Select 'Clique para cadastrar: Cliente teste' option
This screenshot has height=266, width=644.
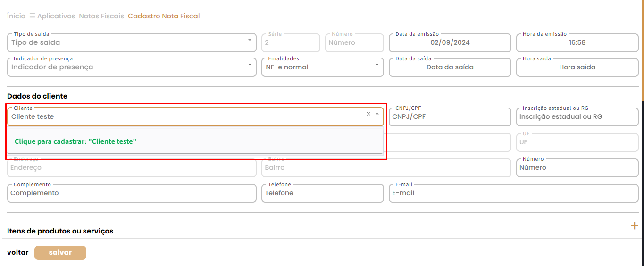pyautogui.click(x=75, y=141)
